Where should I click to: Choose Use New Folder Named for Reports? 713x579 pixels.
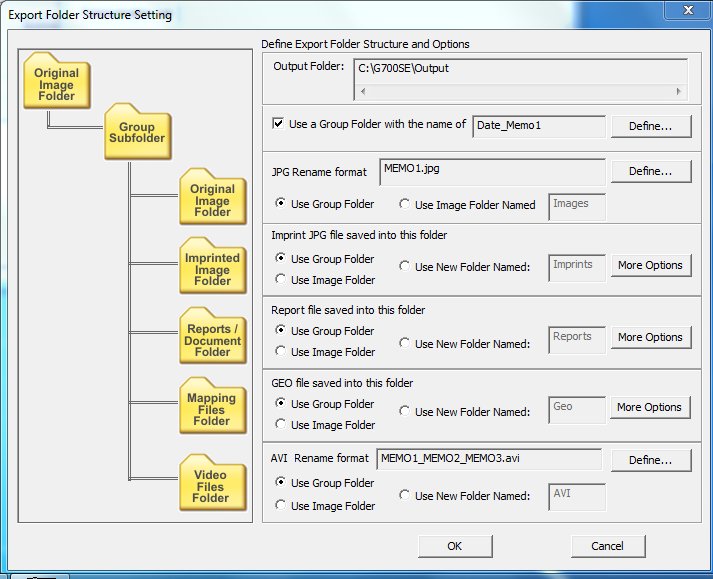(404, 343)
